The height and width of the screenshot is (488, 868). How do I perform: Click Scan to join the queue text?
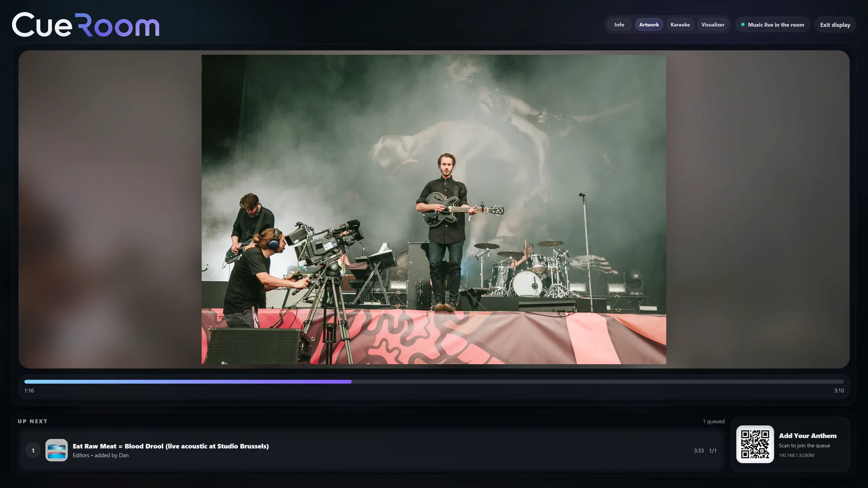click(804, 446)
